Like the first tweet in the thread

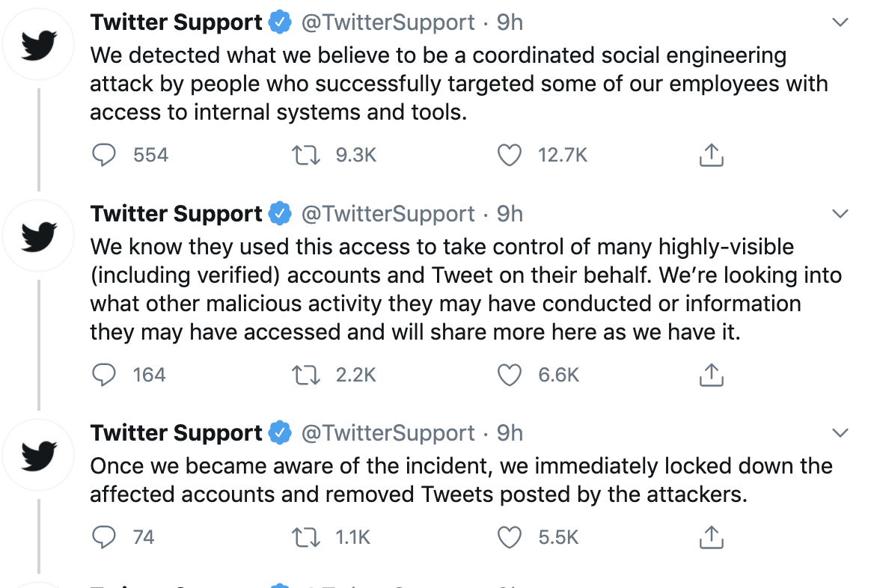(x=509, y=155)
